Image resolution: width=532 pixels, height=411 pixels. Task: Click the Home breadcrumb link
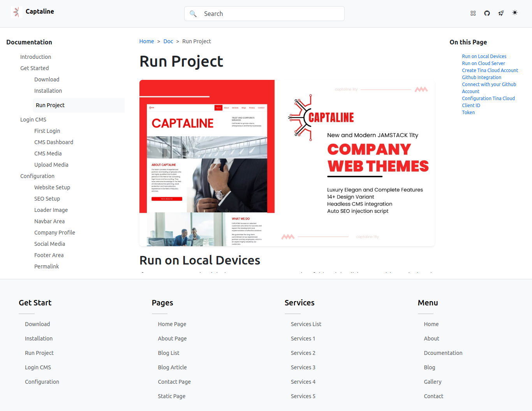146,41
